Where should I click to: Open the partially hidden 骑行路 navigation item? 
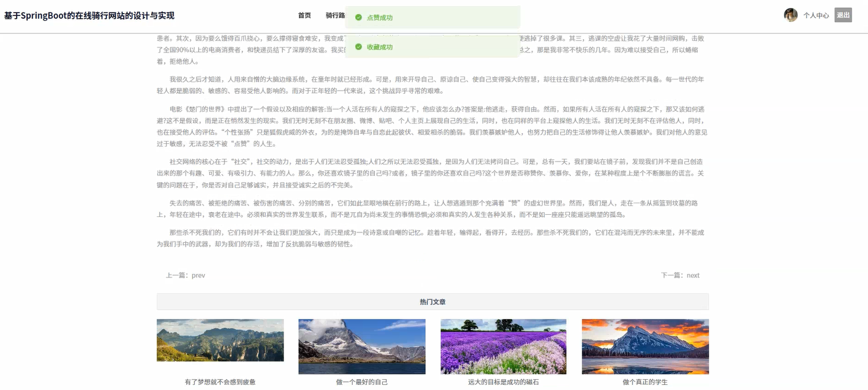coord(335,15)
